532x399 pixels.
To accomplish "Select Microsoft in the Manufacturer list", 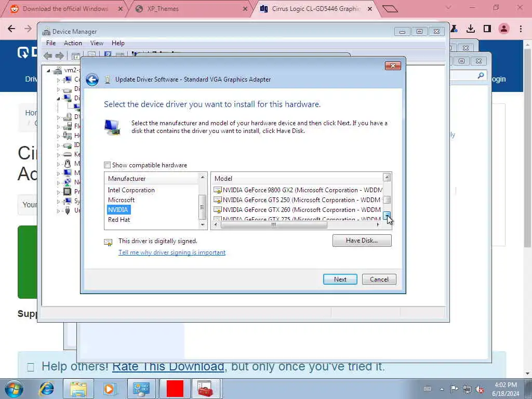I will pos(121,200).
